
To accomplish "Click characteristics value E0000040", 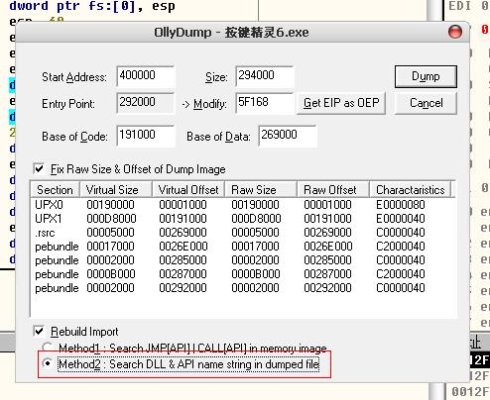I will (x=400, y=218).
